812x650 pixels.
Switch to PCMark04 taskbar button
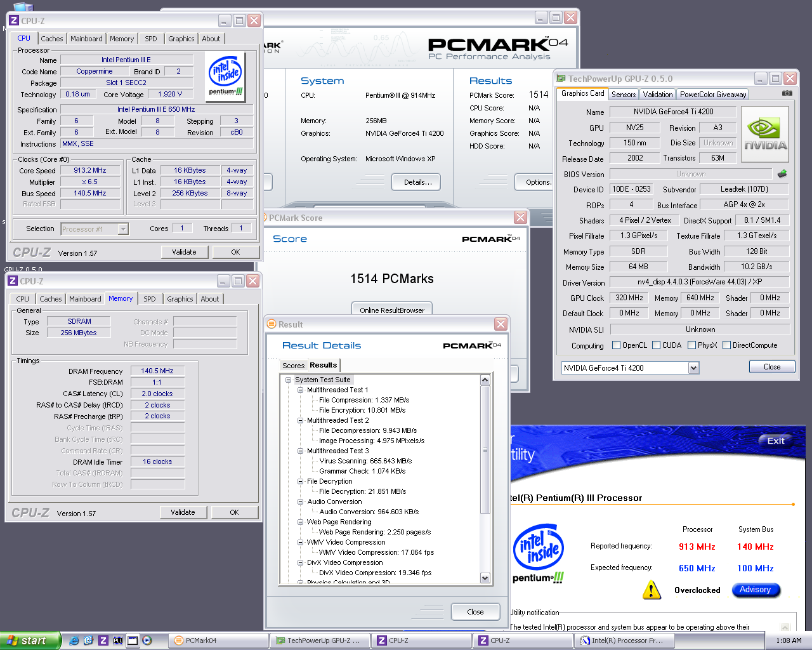click(x=219, y=640)
